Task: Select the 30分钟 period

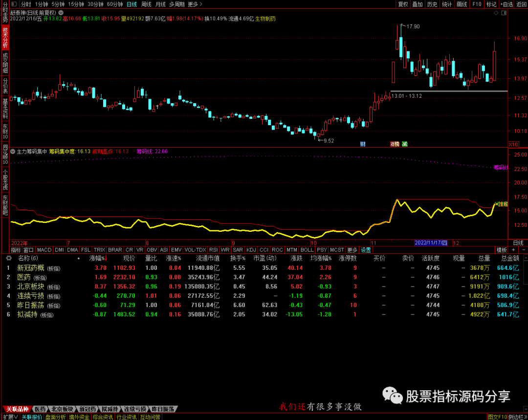Action: click(95, 4)
